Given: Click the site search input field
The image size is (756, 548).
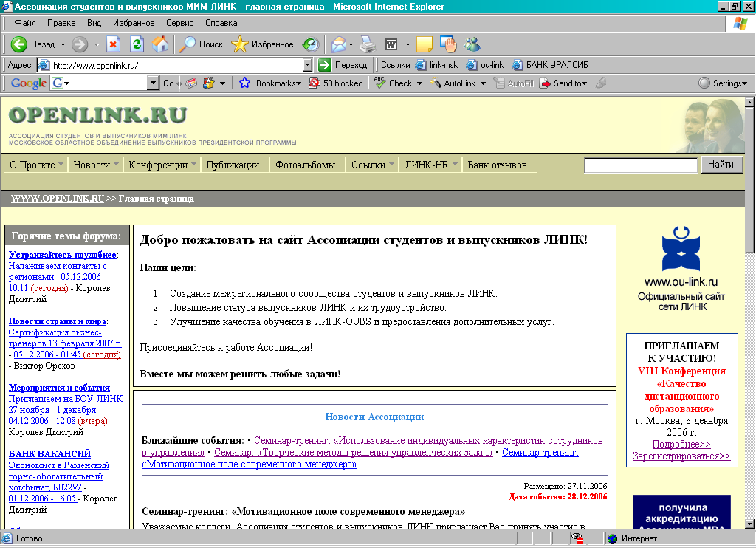Looking at the screenshot, I should [641, 165].
